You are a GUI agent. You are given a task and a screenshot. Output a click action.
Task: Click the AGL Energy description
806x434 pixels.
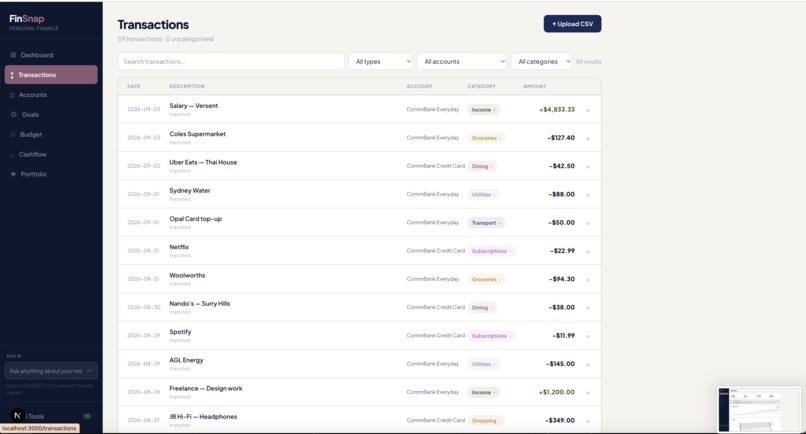pyautogui.click(x=186, y=360)
